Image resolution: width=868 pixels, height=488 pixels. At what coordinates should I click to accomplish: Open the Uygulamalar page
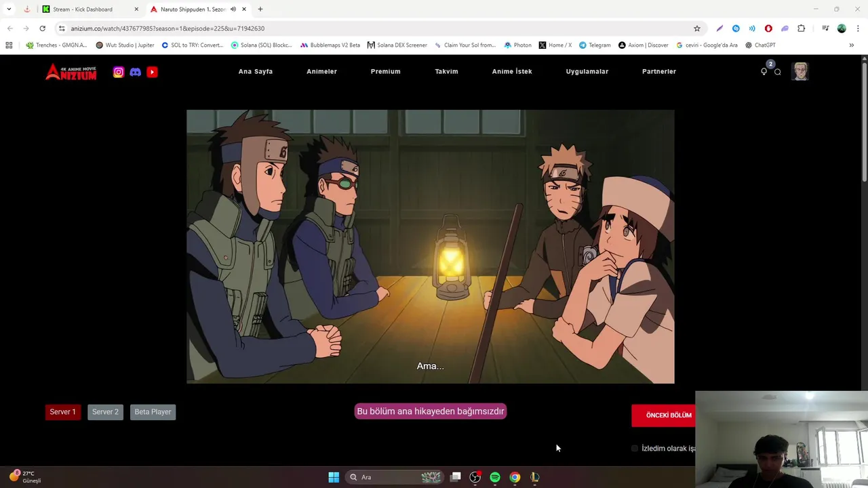coord(587,72)
